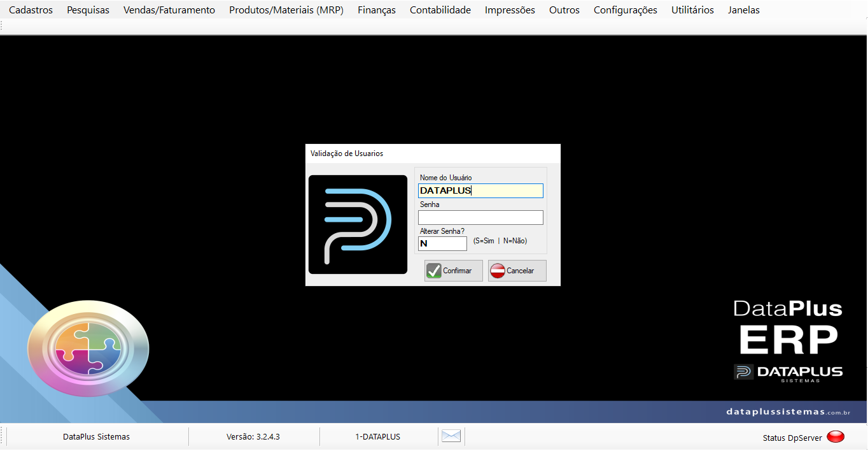This screenshot has width=868, height=451.
Task: Focus the Nome do Usuário field
Action: pyautogui.click(x=480, y=190)
